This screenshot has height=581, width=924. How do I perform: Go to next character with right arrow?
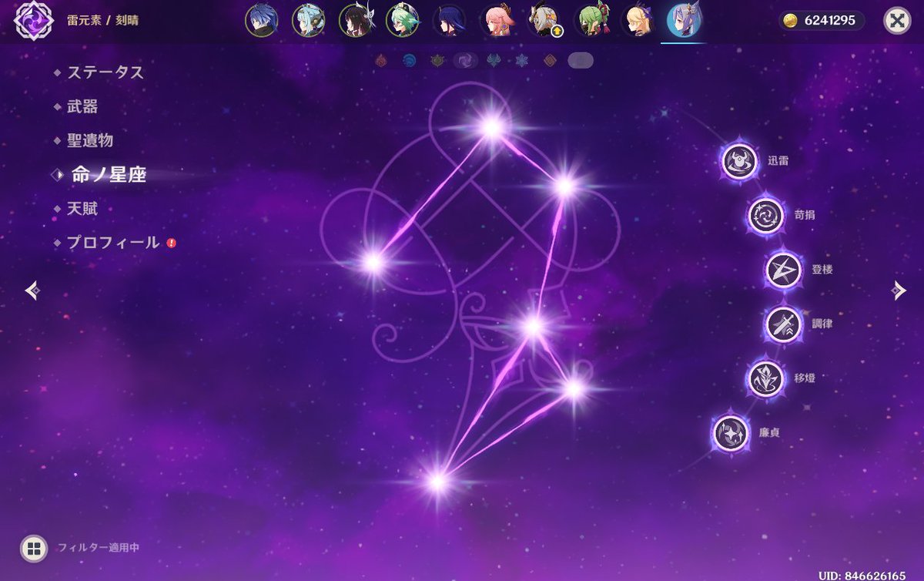[x=898, y=290]
